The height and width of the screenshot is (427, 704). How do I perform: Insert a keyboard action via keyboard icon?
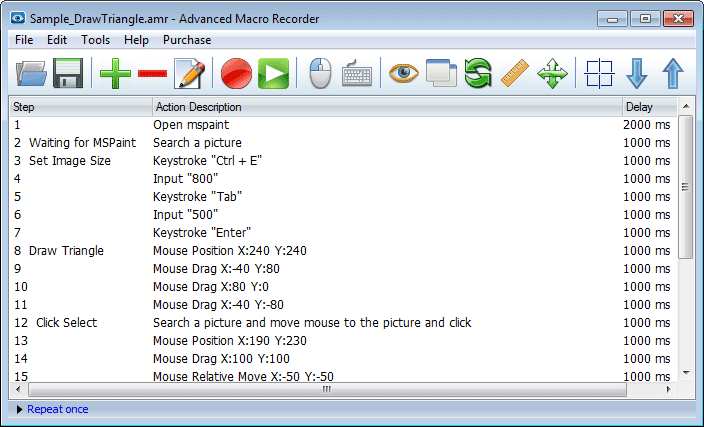click(357, 73)
